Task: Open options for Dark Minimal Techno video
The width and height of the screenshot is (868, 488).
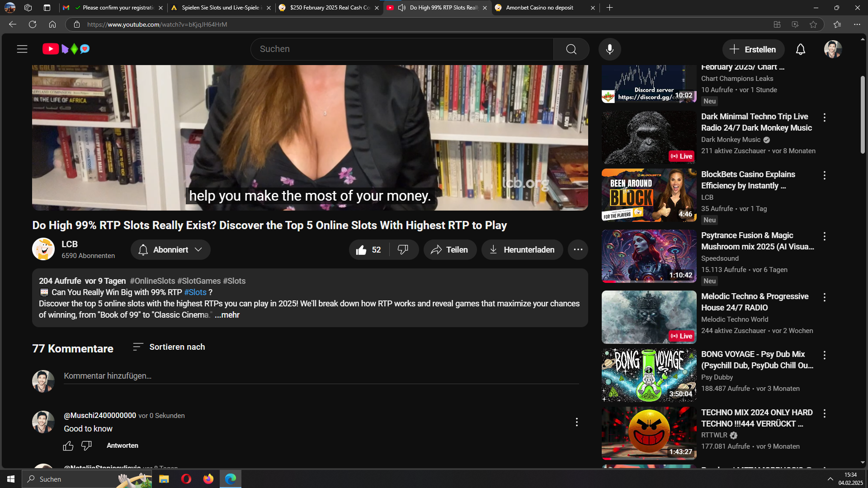Action: coord(824,117)
